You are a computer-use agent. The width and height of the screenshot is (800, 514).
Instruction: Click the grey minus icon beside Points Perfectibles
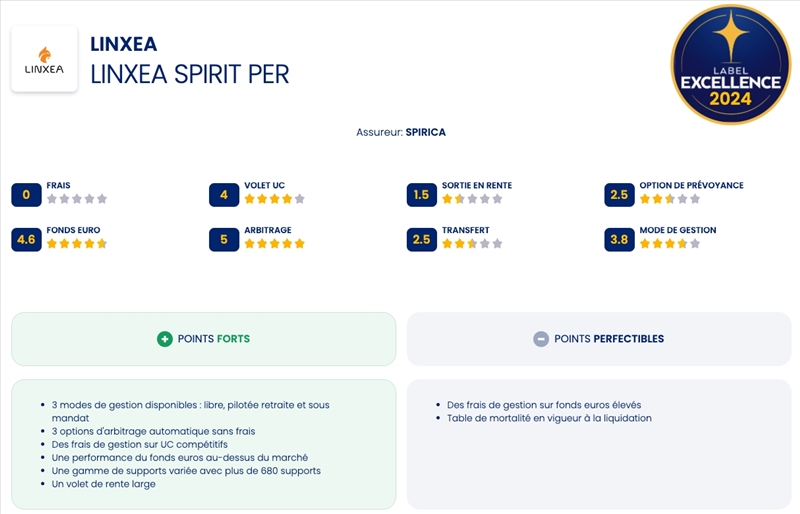coord(541,339)
